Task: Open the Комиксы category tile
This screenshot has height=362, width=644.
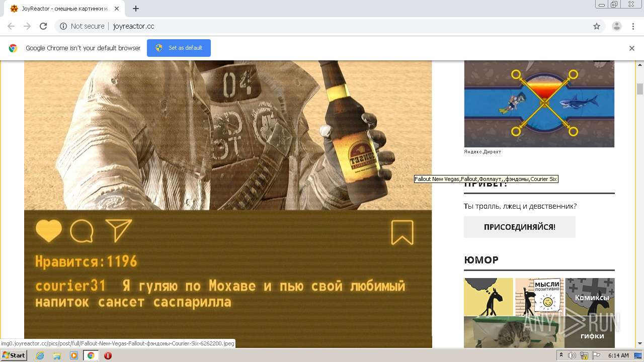Action: 590,297
